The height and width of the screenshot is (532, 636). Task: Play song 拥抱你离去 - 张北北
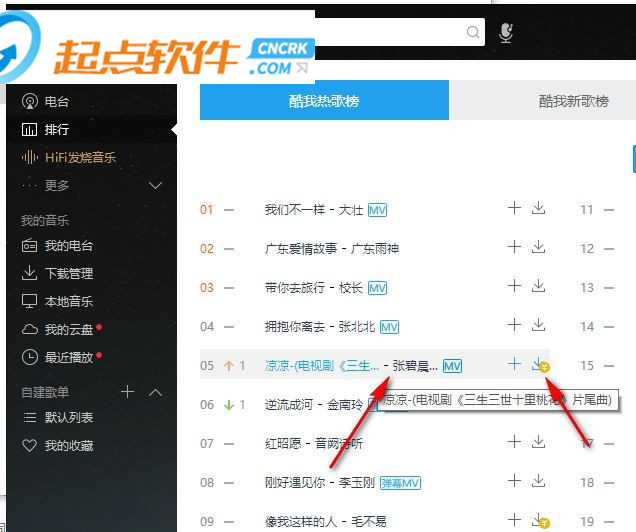320,327
